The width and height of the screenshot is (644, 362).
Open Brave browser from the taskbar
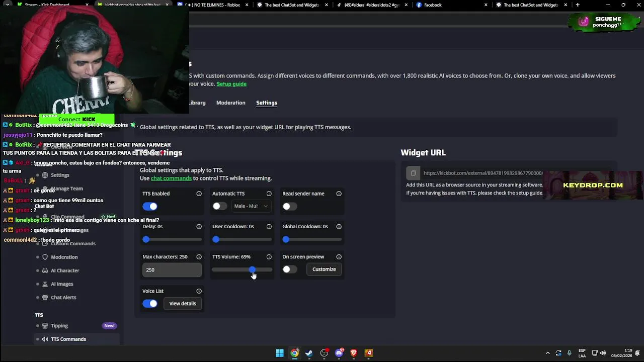354,353
